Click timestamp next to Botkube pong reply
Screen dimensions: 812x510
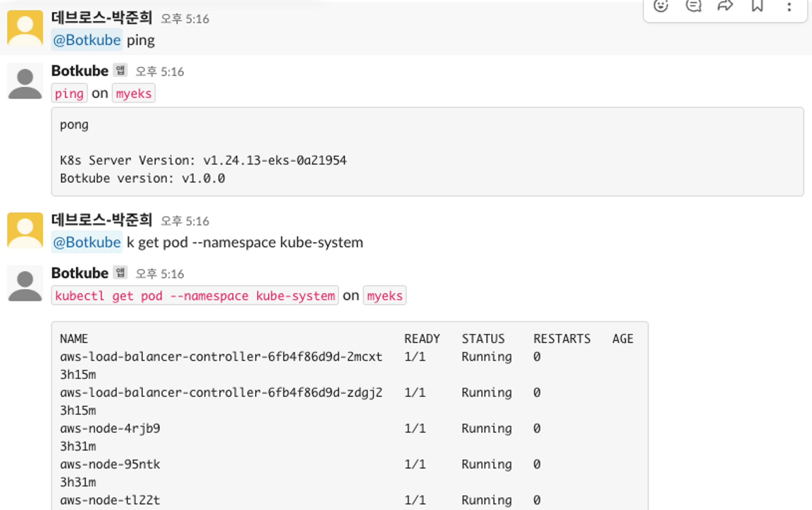(160, 72)
